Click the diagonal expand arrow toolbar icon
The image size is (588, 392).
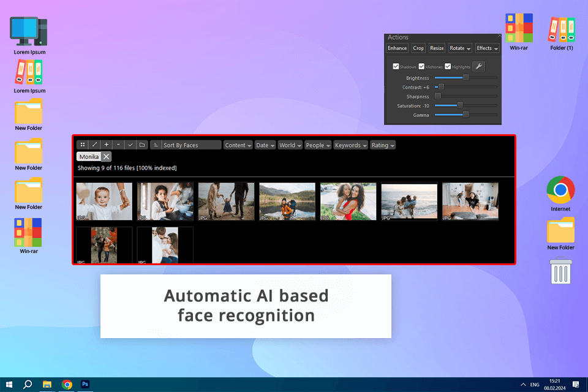[94, 145]
